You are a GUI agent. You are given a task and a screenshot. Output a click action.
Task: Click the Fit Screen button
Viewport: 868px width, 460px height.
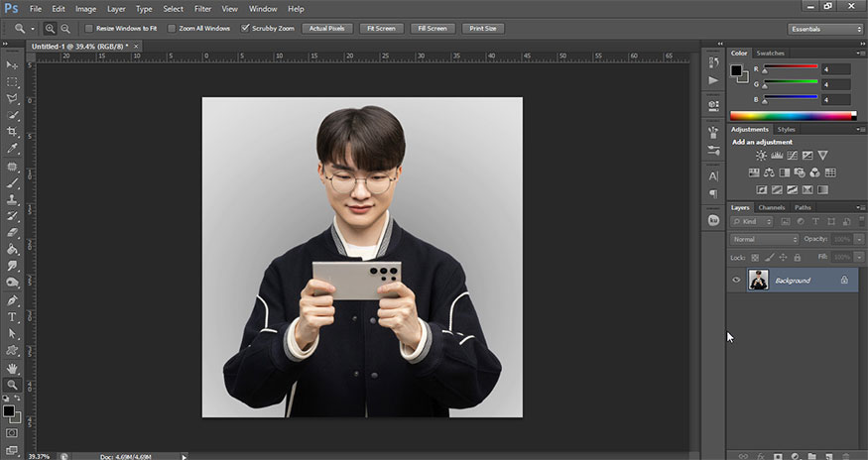click(382, 29)
